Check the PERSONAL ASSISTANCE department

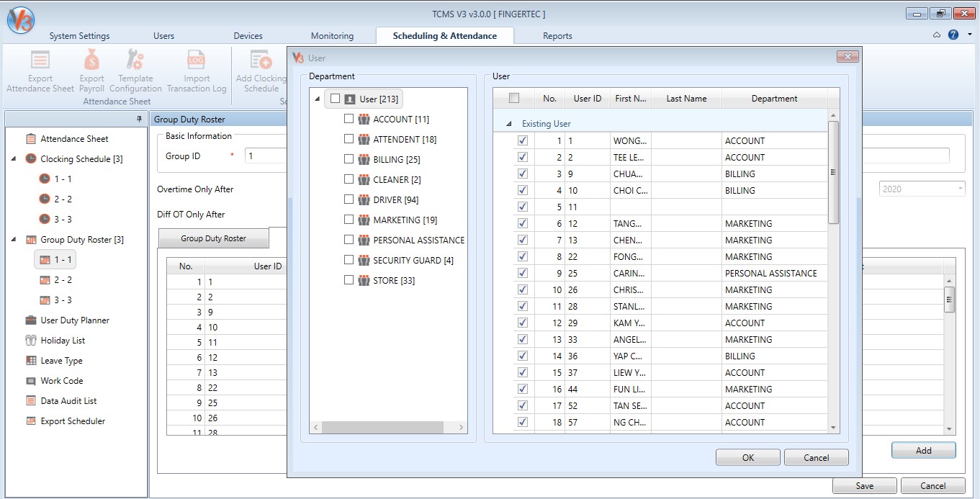349,240
